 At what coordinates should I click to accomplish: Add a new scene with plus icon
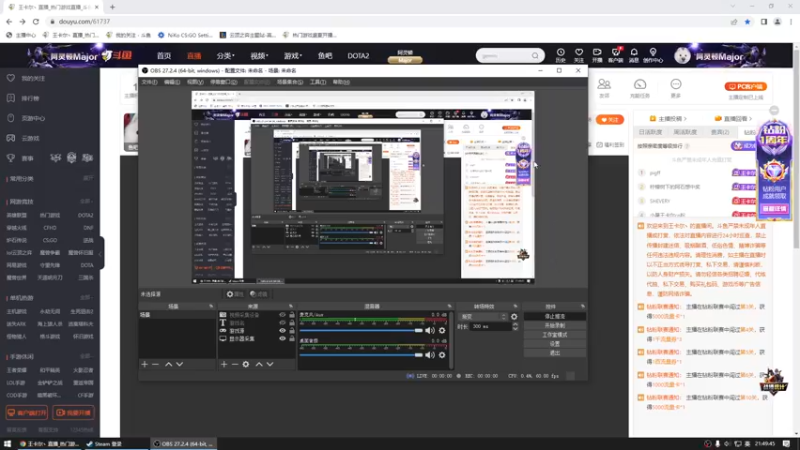coord(144,364)
